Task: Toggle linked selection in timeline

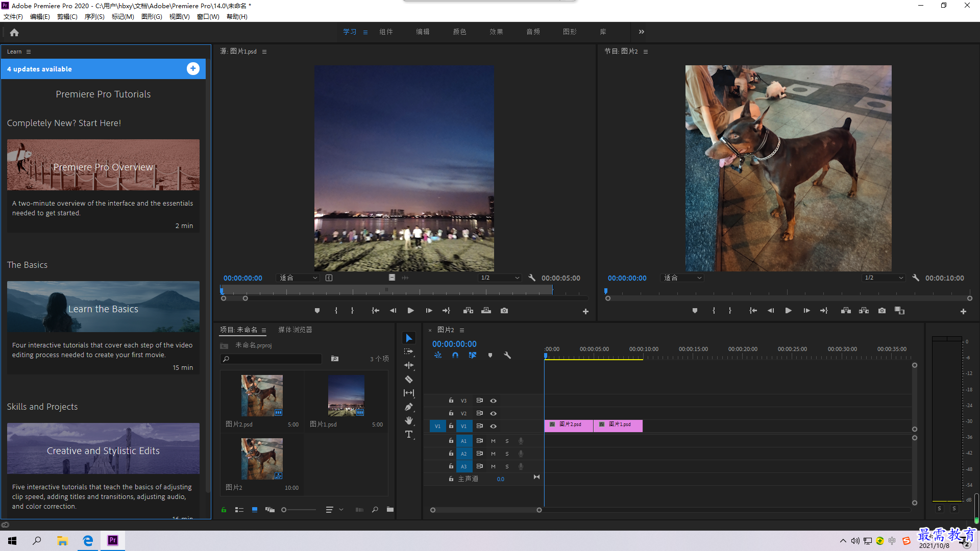Action: coord(473,355)
